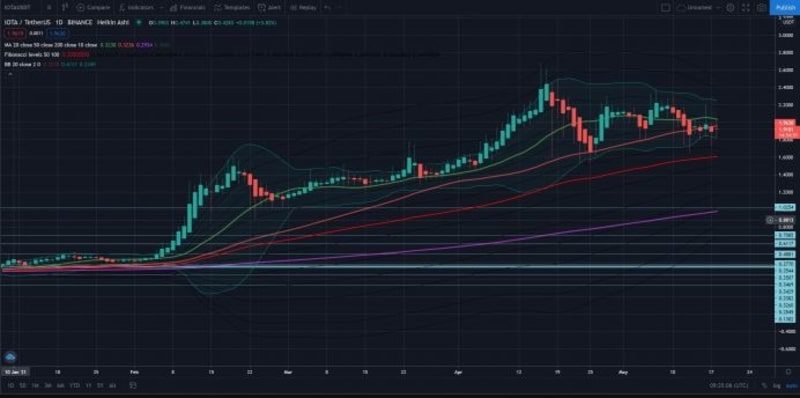Screen dimensions: 800x398
Task: Select the 6M time range
Action: click(61, 386)
